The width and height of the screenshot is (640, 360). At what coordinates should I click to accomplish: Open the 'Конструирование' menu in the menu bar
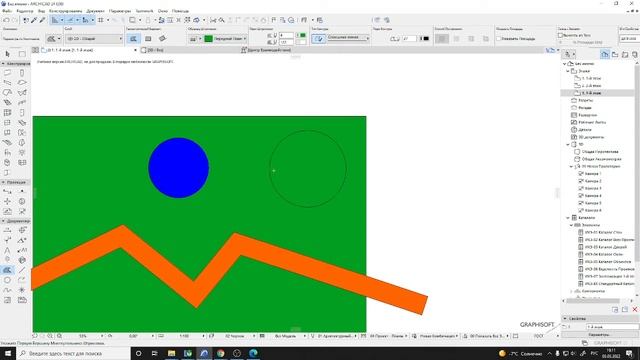pos(66,11)
